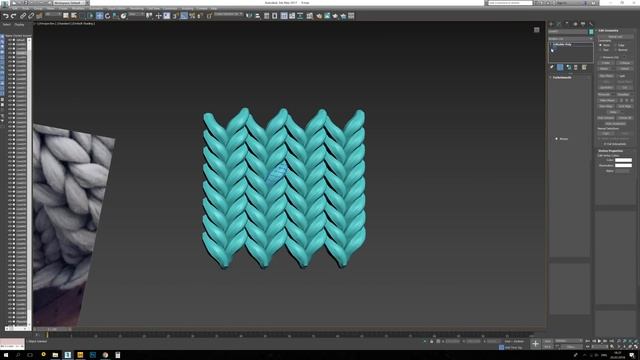
Task: Activate the Select and Rotate tool
Action: [x=107, y=16]
